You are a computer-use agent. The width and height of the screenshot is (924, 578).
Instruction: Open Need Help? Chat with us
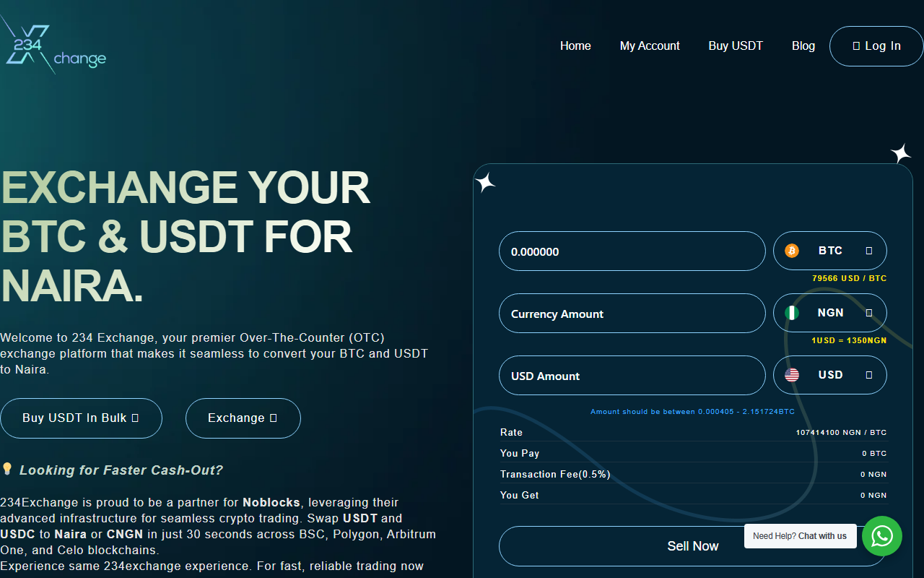800,536
